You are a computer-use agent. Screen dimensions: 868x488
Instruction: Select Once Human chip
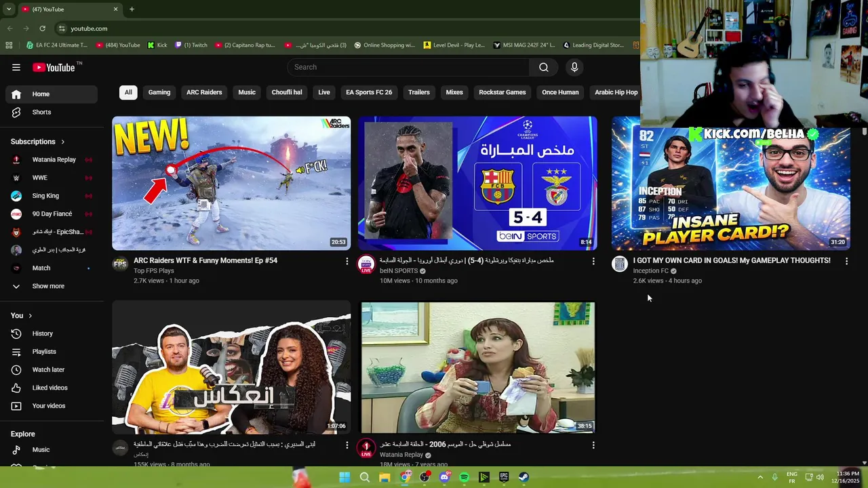(560, 92)
